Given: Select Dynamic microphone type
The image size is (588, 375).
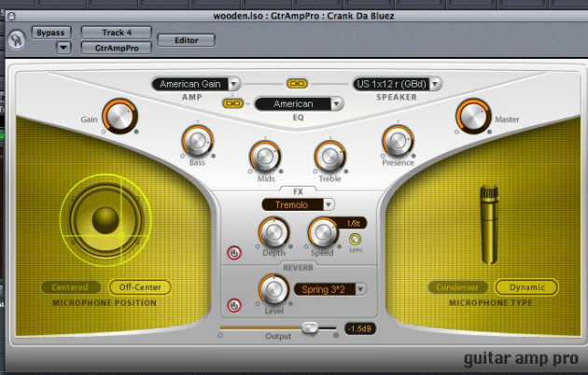Looking at the screenshot, I should click(x=527, y=287).
